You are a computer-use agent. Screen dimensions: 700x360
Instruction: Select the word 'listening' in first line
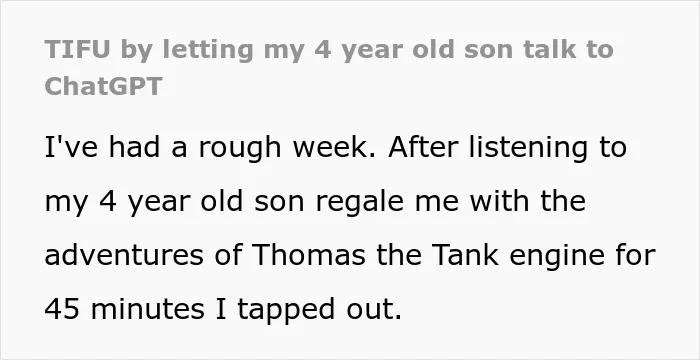(528, 149)
